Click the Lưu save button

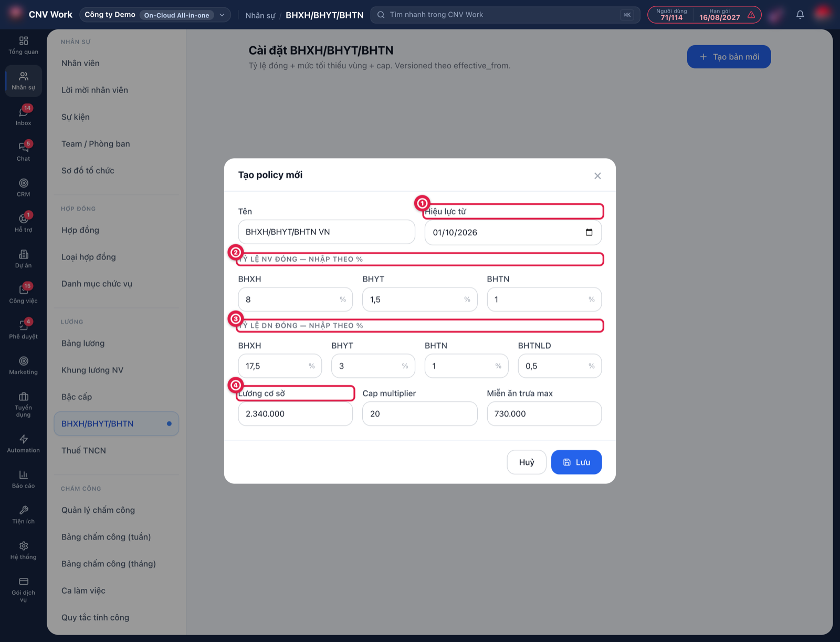[576, 462]
